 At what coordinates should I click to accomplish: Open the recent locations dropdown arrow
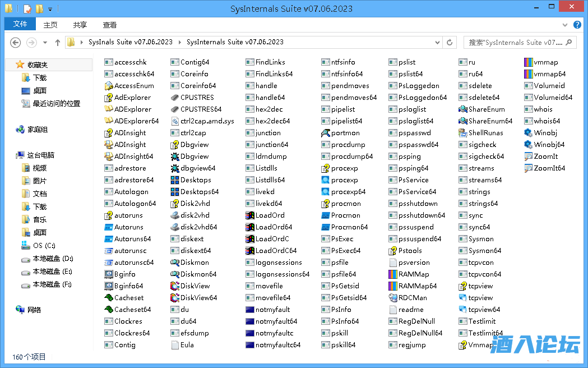45,43
